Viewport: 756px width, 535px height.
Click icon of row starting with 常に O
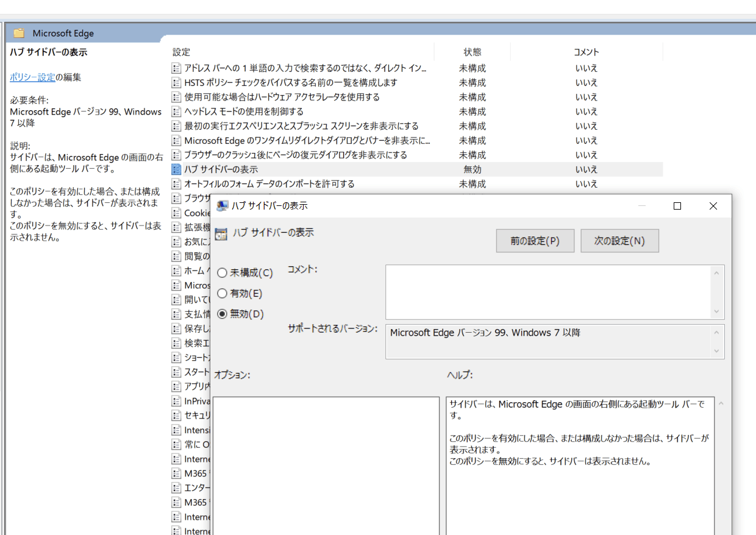pos(177,444)
